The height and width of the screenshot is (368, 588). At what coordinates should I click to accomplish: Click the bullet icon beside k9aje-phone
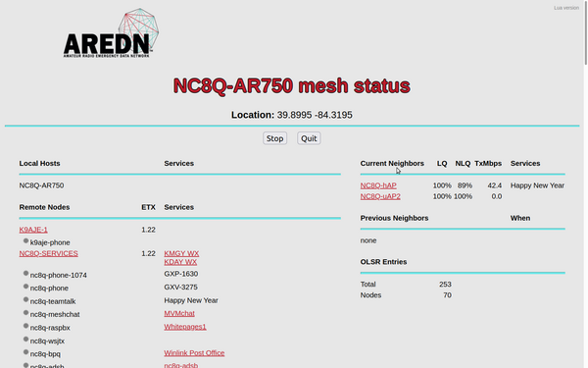point(25,240)
